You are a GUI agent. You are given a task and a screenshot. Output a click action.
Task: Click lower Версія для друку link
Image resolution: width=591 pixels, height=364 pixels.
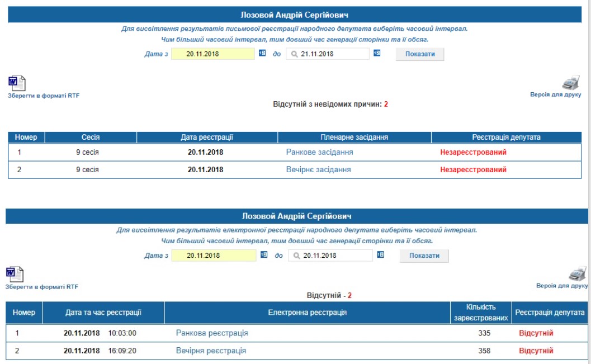562,286
